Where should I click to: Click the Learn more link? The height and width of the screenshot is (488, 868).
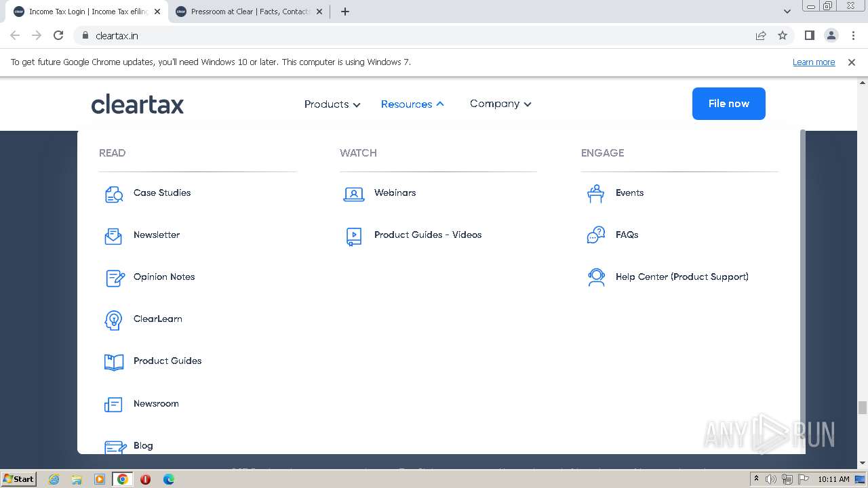814,62
